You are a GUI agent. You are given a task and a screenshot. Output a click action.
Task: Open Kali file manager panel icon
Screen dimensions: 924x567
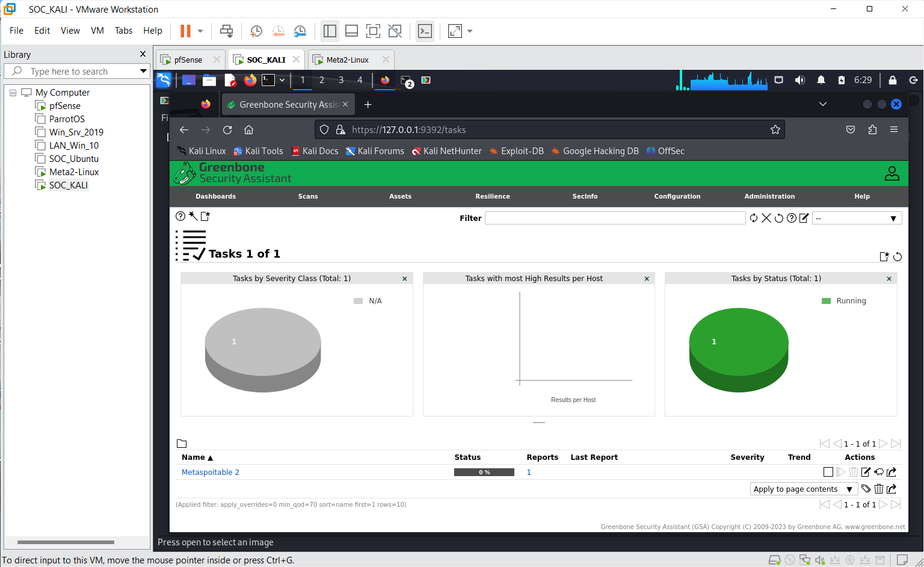tap(209, 80)
